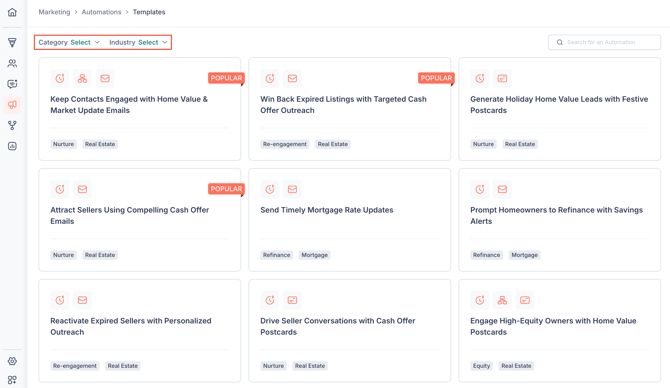Go to Marketing in the breadcrumb
The image size is (670, 388).
tap(54, 12)
